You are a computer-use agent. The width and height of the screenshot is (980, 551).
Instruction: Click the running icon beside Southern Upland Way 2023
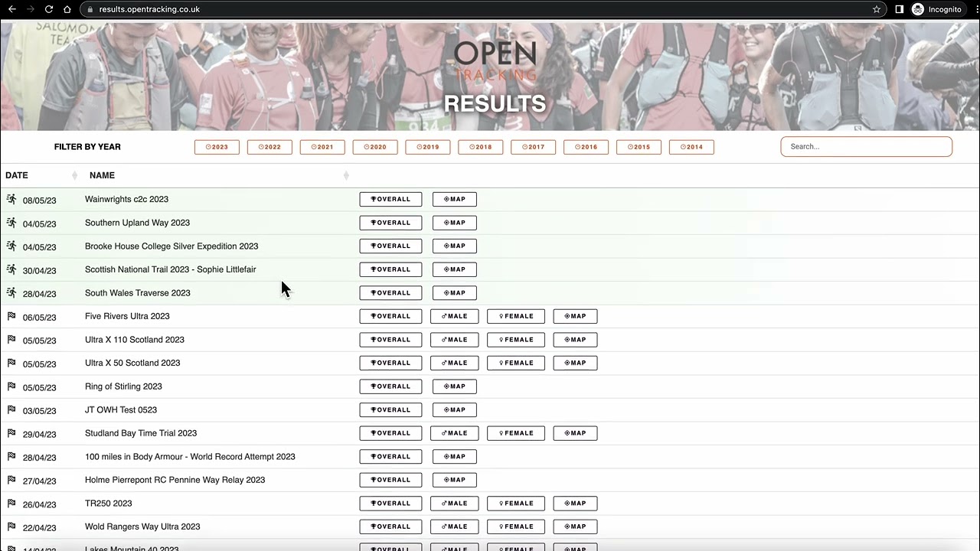click(x=11, y=223)
